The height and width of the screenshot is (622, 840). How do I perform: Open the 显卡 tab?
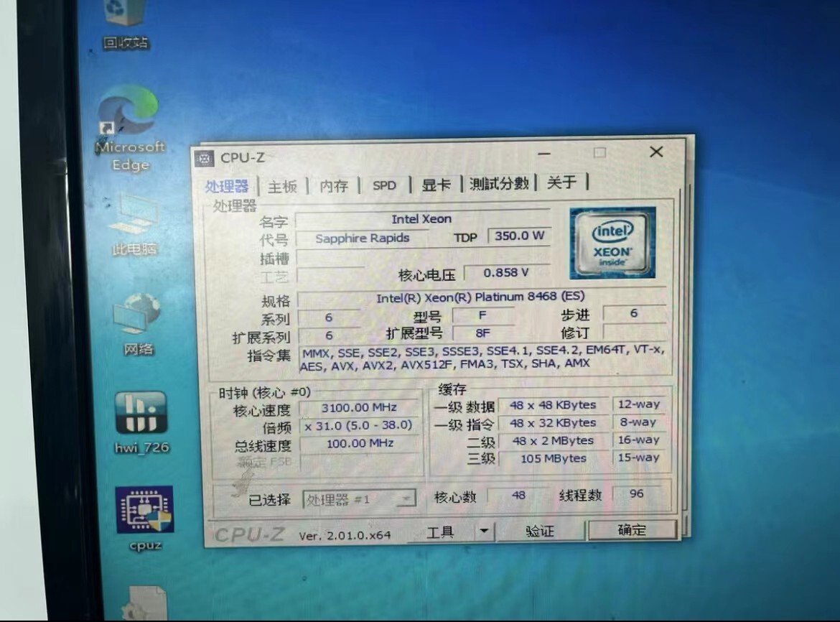click(x=436, y=185)
